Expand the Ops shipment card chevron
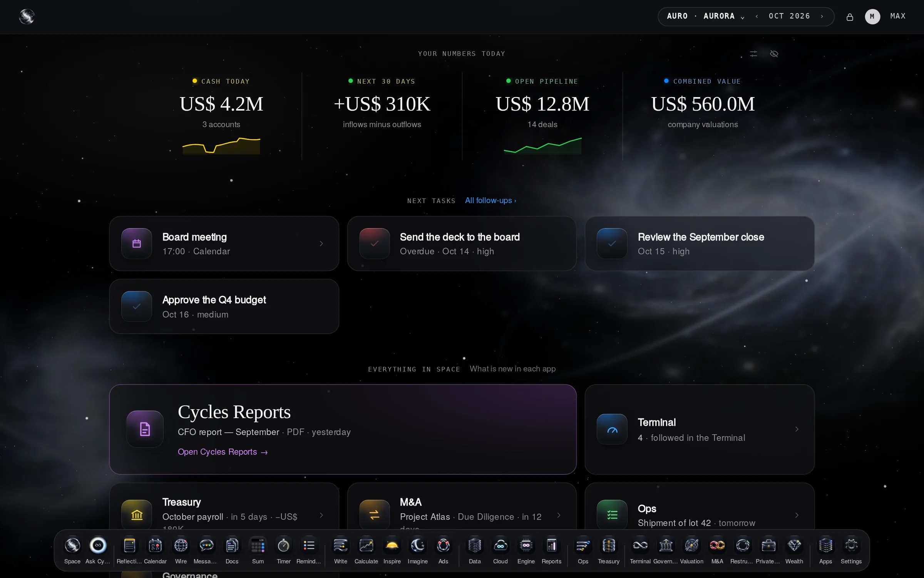Image resolution: width=924 pixels, height=578 pixels. tap(797, 516)
